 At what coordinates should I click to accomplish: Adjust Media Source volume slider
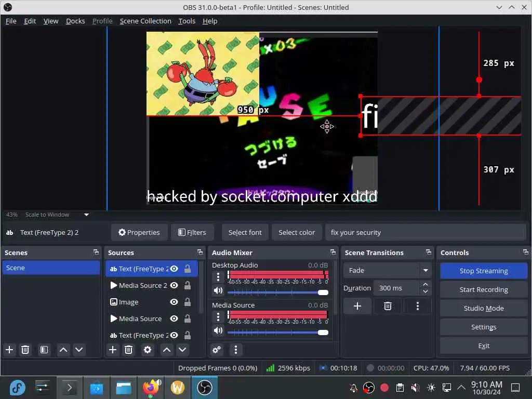pos(278,332)
